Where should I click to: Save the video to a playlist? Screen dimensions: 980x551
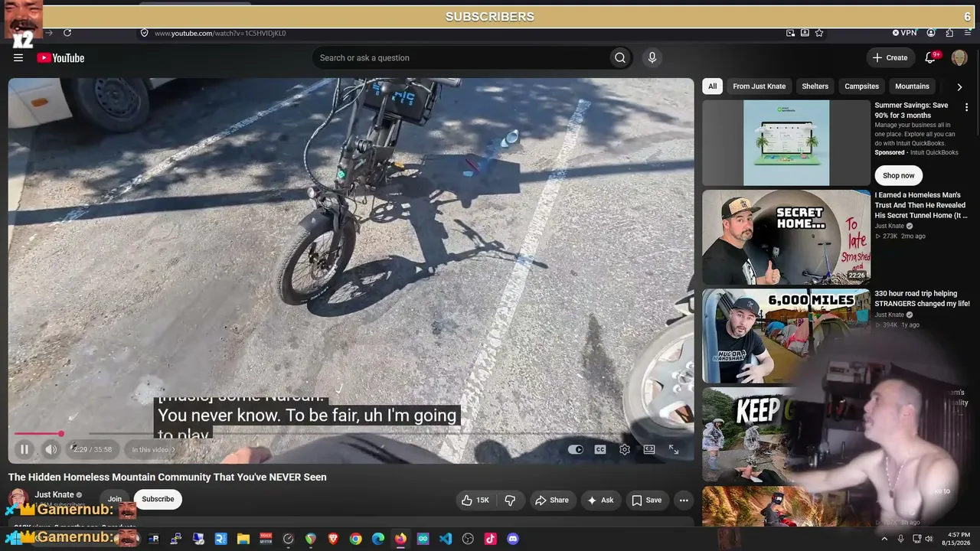point(646,500)
